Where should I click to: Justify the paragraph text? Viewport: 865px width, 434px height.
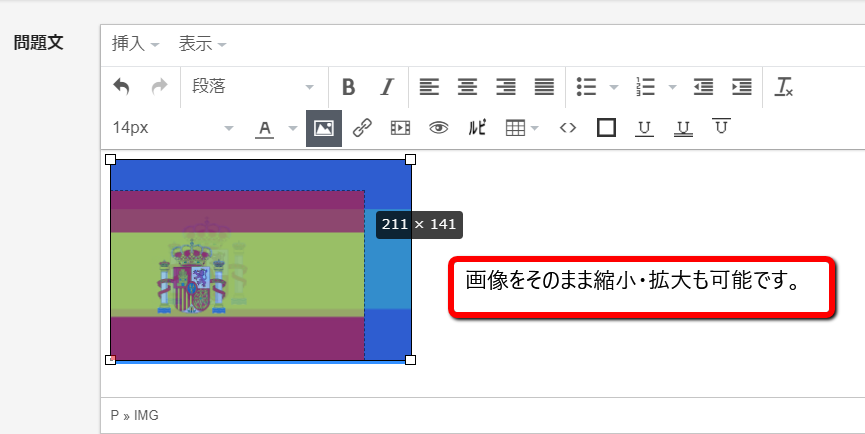[544, 87]
